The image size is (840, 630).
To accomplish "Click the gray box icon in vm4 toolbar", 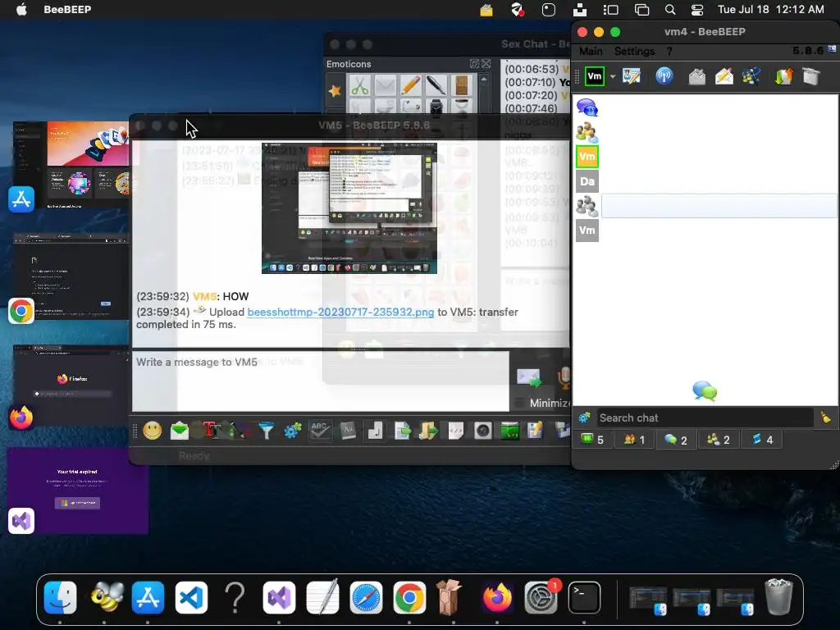I will 811,76.
